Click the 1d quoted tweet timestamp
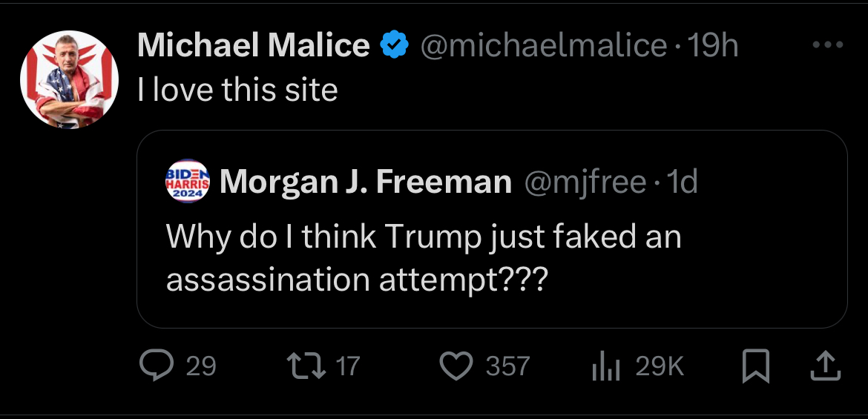868x419 pixels. 682,182
